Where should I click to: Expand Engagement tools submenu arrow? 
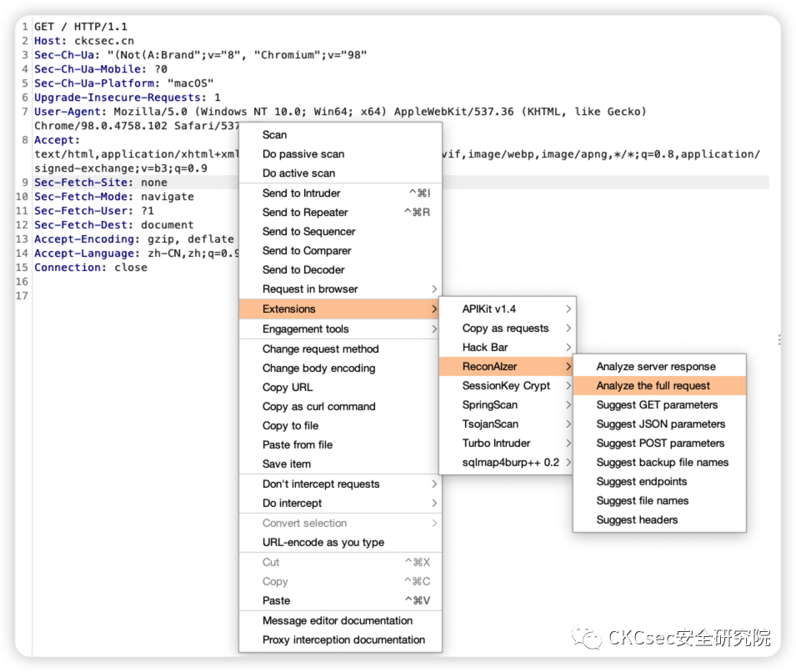click(x=434, y=329)
